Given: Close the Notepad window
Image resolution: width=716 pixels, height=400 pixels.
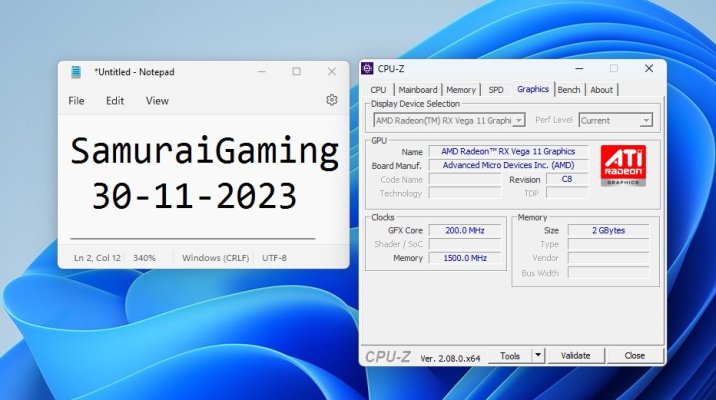Looking at the screenshot, I should coord(332,72).
